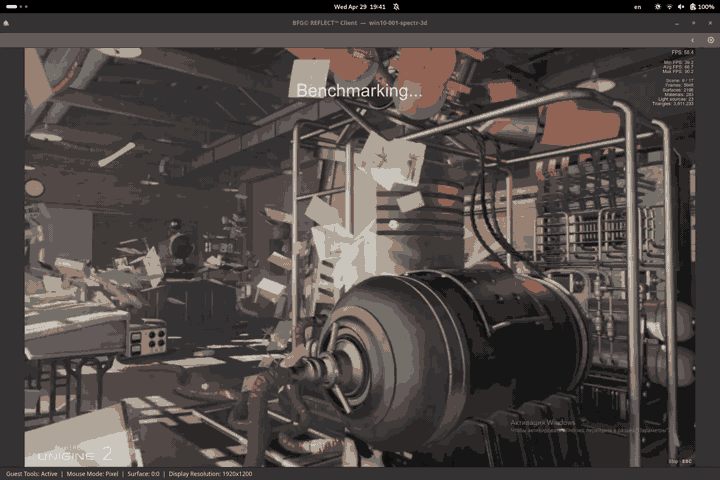
Task: Click the Stop ESC label in the benchmark view
Action: (x=680, y=461)
